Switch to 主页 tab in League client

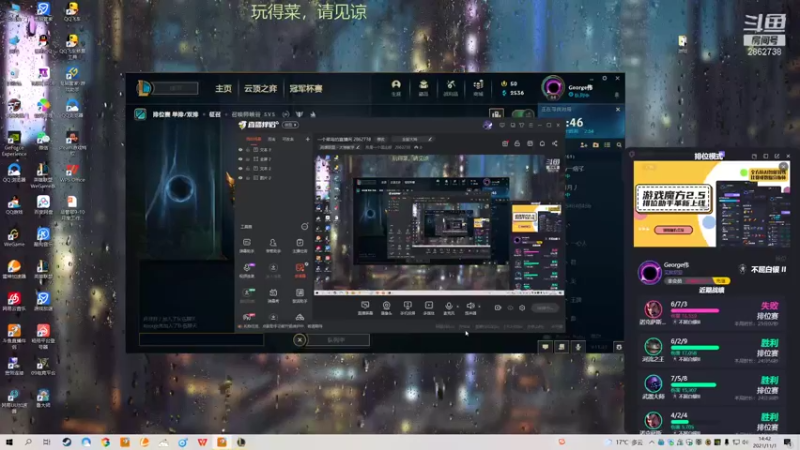point(223,88)
